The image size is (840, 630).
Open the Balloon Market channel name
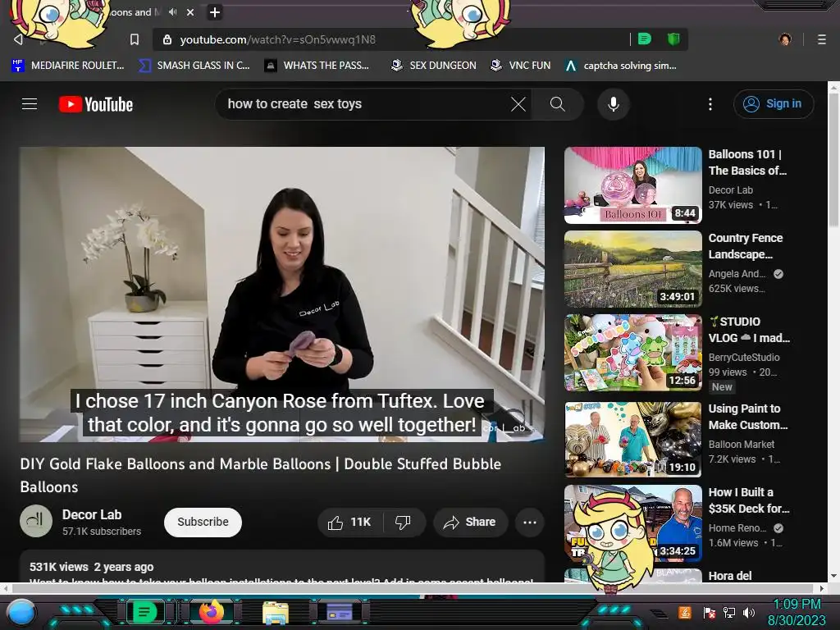tap(742, 444)
